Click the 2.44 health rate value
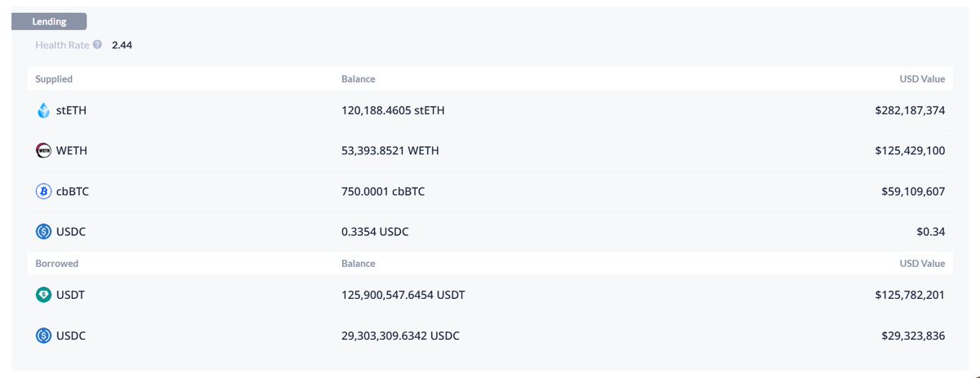 pyautogui.click(x=122, y=45)
